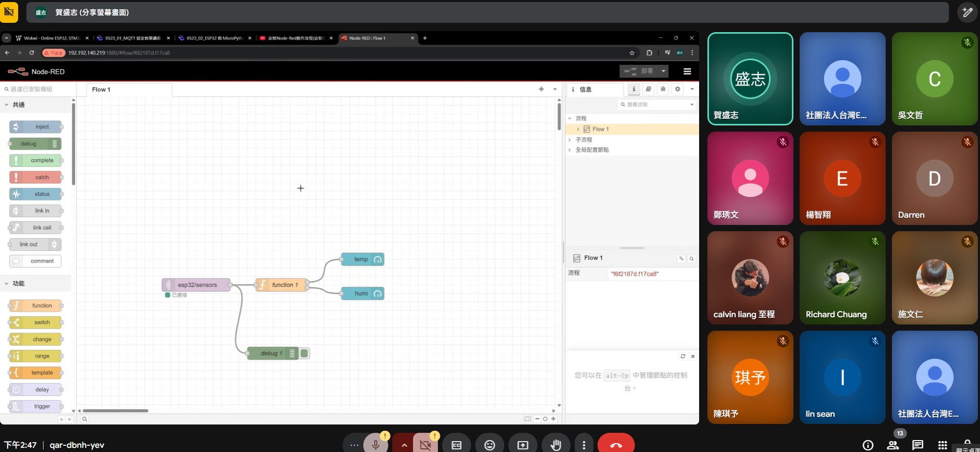This screenshot has height=452, width=980.
Task: Show Meet participants list
Action: [893, 445]
